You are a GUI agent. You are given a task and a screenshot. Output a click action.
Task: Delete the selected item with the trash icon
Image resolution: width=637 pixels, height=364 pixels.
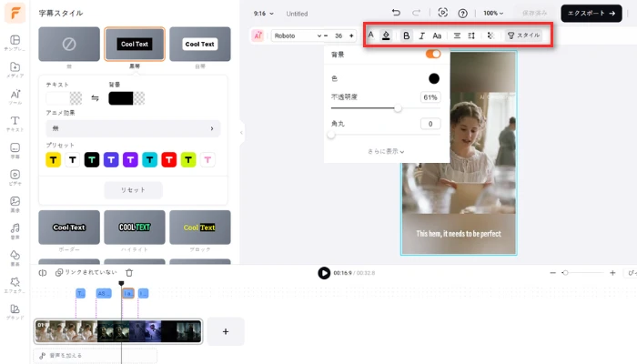tap(129, 272)
